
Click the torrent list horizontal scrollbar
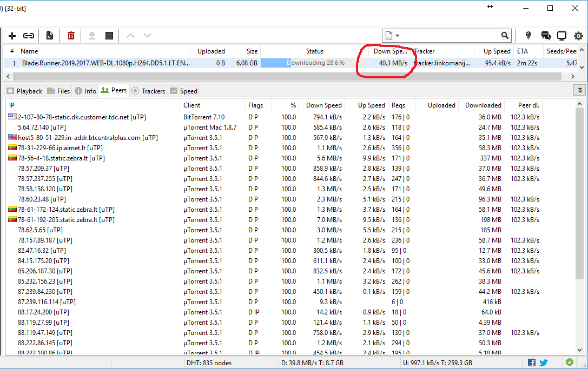(287, 76)
